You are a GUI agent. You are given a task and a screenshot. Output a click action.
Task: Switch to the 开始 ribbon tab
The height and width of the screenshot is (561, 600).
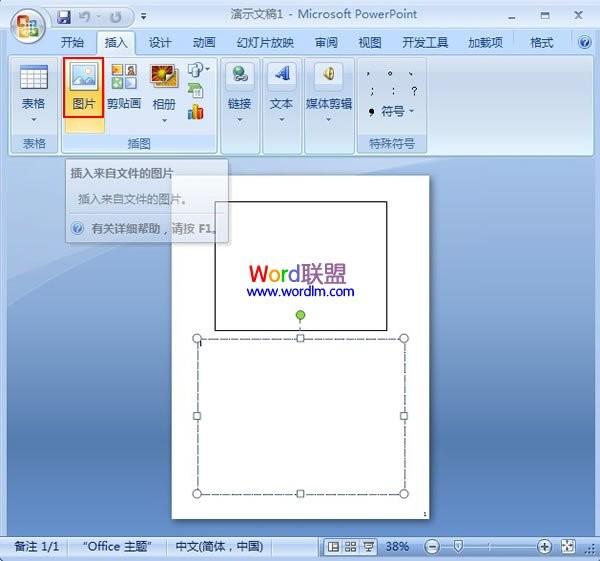(x=72, y=42)
